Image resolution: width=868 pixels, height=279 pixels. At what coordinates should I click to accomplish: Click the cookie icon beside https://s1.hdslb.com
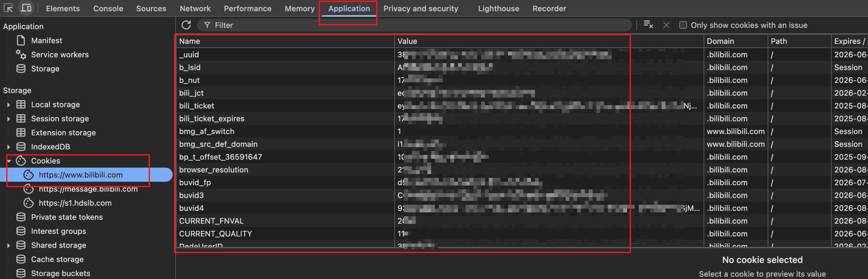pos(29,203)
